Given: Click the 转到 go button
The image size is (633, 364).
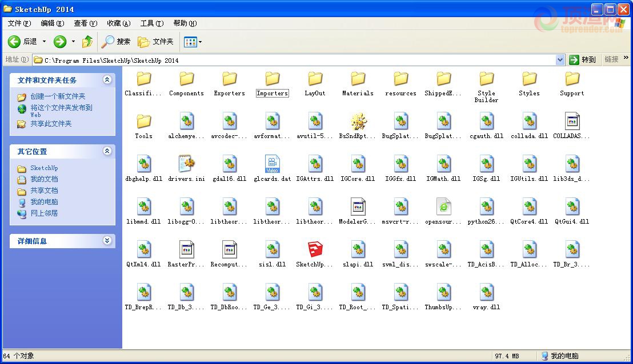Looking at the screenshot, I should point(583,60).
